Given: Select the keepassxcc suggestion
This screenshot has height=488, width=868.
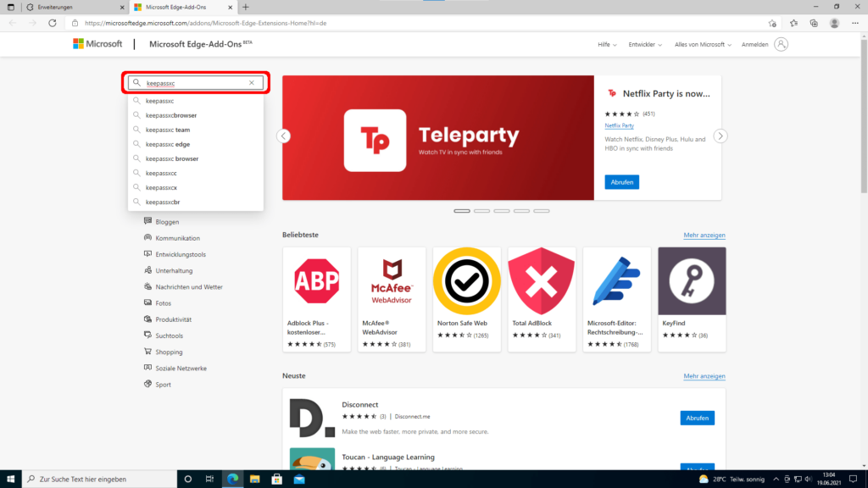Looking at the screenshot, I should click(196, 173).
